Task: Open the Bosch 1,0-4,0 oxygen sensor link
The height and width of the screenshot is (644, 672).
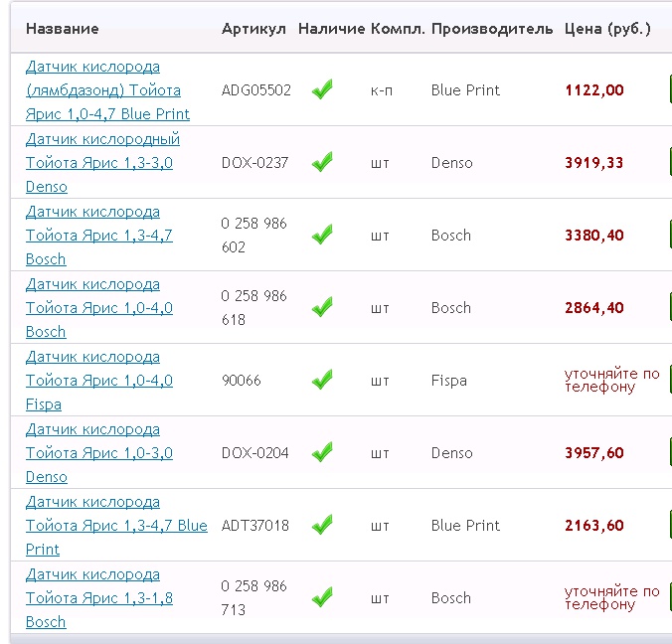Action: [x=99, y=308]
